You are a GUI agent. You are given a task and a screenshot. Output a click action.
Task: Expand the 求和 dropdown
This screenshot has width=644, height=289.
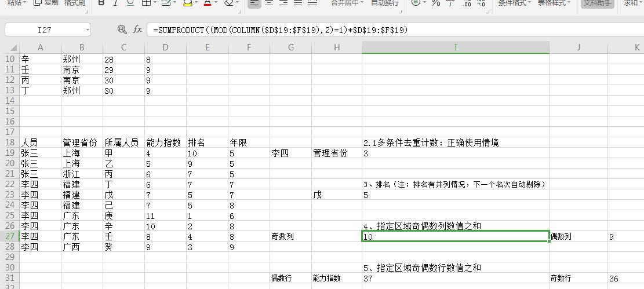tap(642, 3)
